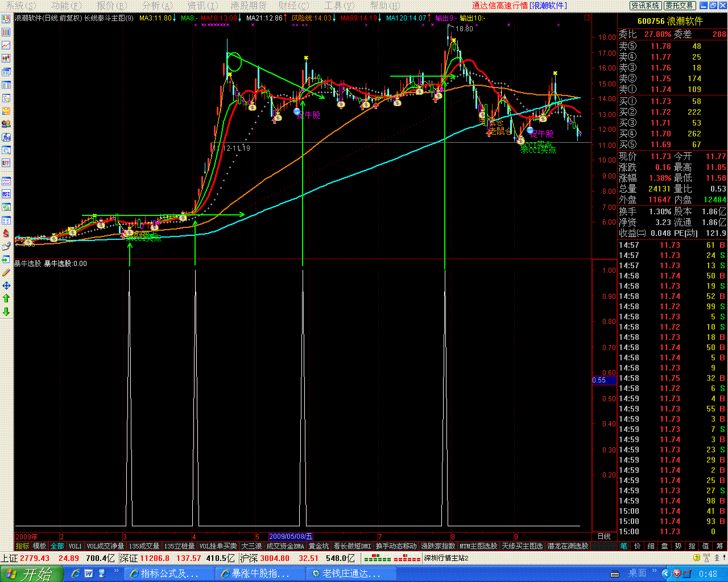Switch to the 135成交量 indicator tab

click(144, 546)
